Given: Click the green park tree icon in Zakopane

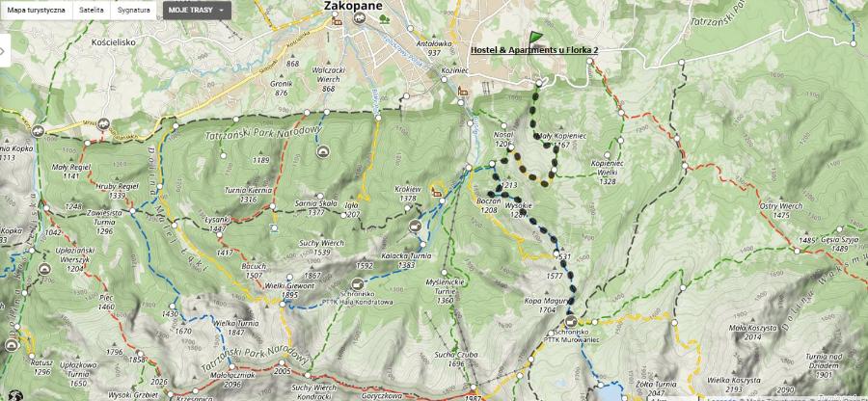Looking at the screenshot, I should click(384, 19).
